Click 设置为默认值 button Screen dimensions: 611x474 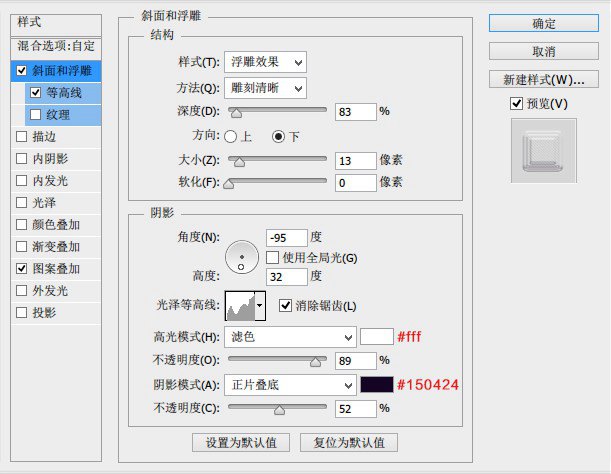(241, 442)
